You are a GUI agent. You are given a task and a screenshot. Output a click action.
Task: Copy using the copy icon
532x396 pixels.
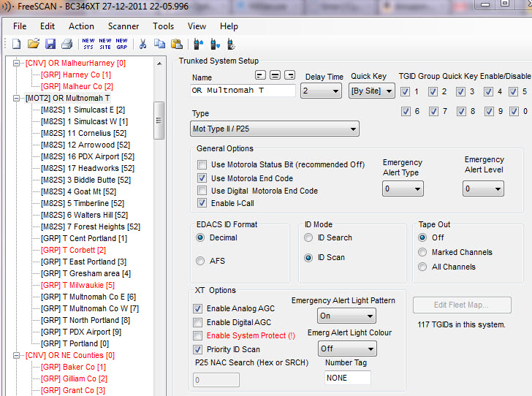point(159,44)
